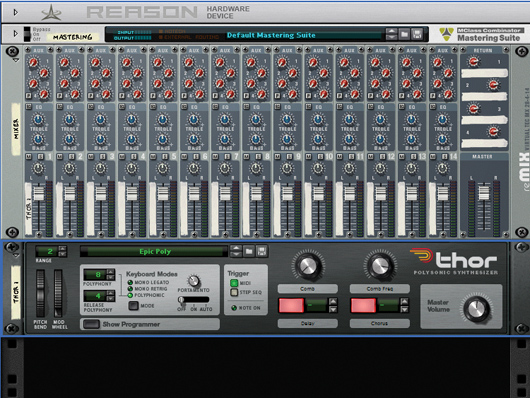This screenshot has height=398, width=530.
Task: Select the Mono Legato keyboard mode
Action: click(x=130, y=282)
